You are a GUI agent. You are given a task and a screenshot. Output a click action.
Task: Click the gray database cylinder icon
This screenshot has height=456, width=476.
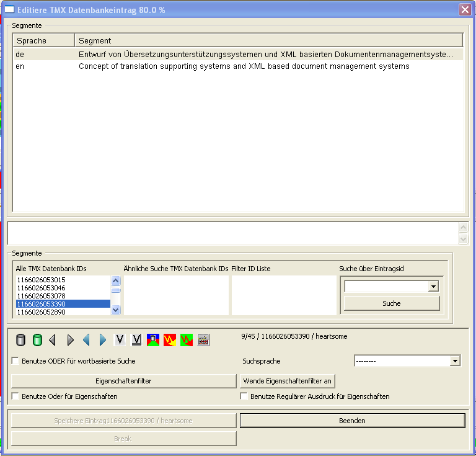pos(20,340)
